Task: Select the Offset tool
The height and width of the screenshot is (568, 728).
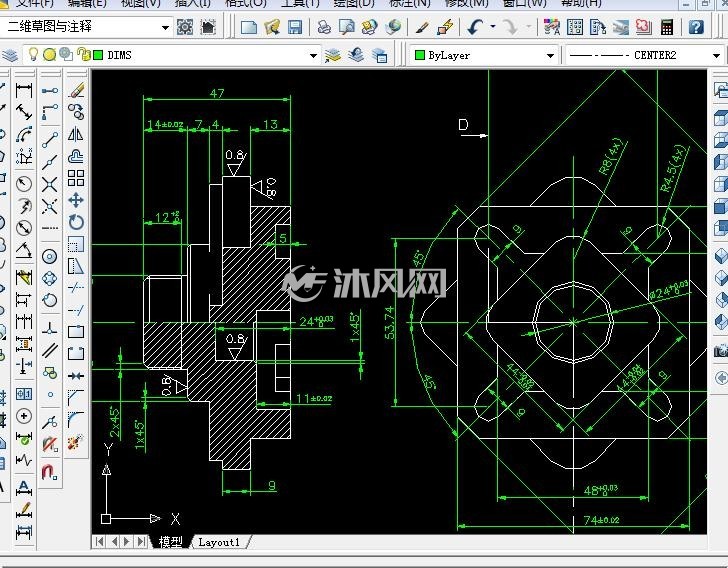Action: tap(76, 157)
